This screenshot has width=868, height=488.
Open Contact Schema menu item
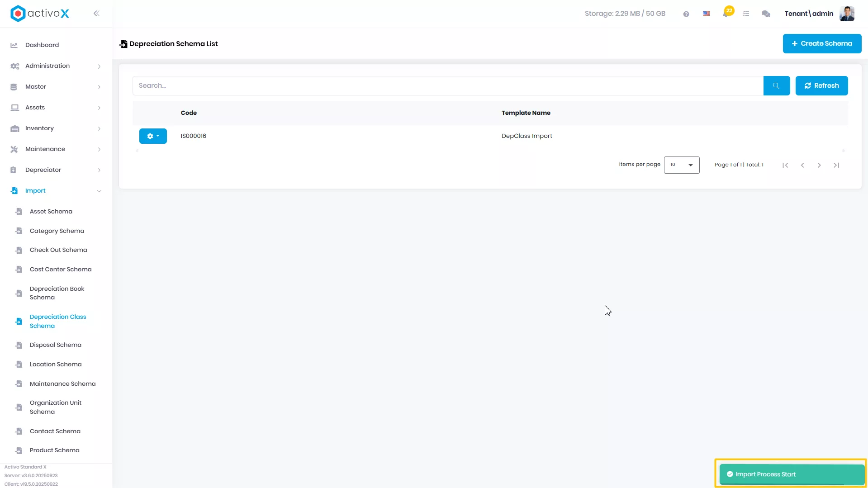point(55,431)
